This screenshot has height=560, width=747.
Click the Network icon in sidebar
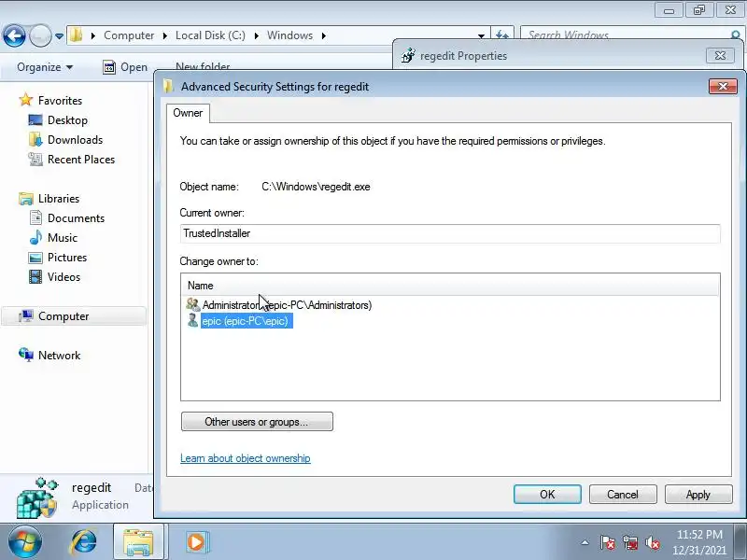[26, 355]
